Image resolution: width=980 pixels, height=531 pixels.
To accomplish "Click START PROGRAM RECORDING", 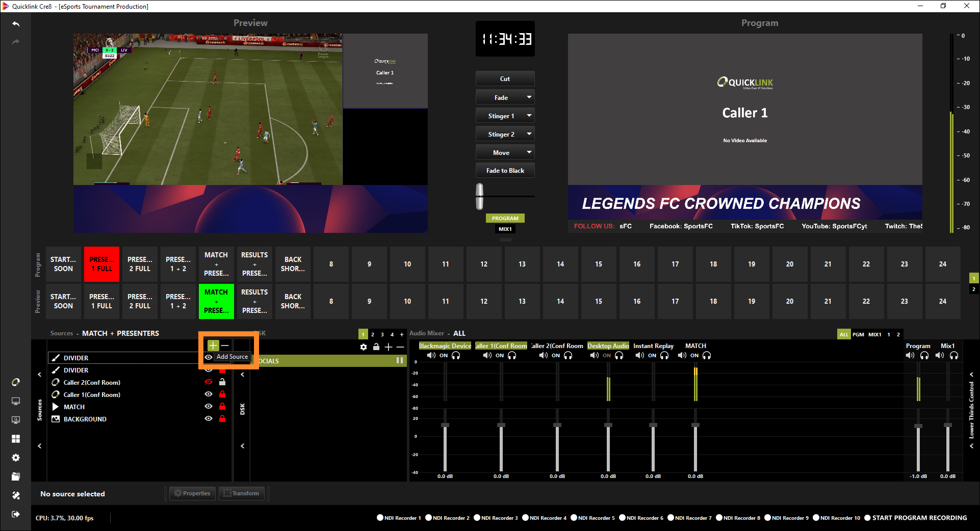I will coord(919,518).
